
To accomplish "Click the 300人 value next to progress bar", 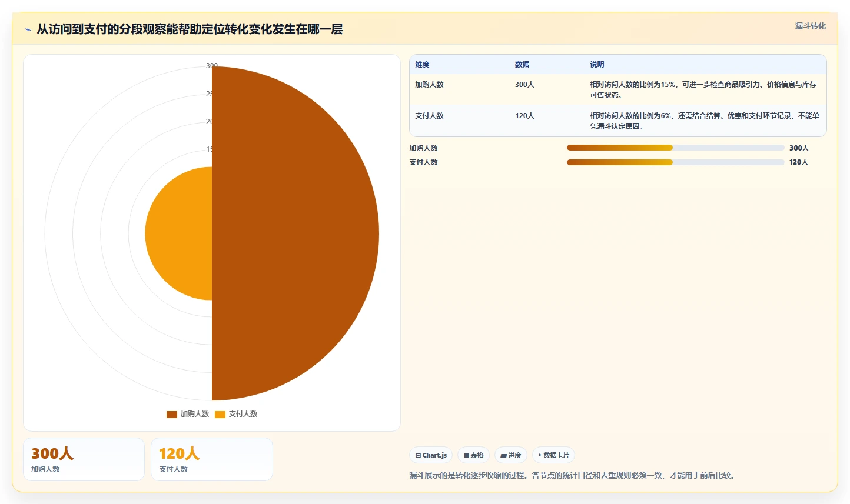I will pos(799,148).
